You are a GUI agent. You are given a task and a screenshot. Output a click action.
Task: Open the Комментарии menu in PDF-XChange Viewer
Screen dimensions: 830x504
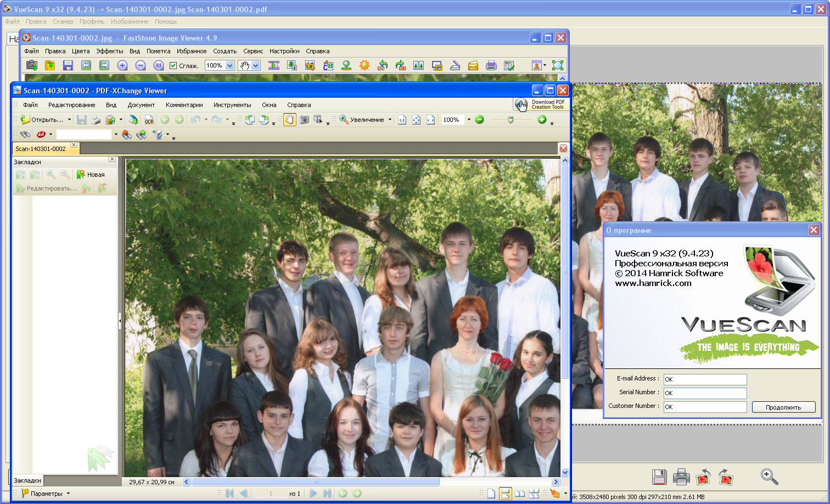pos(184,105)
